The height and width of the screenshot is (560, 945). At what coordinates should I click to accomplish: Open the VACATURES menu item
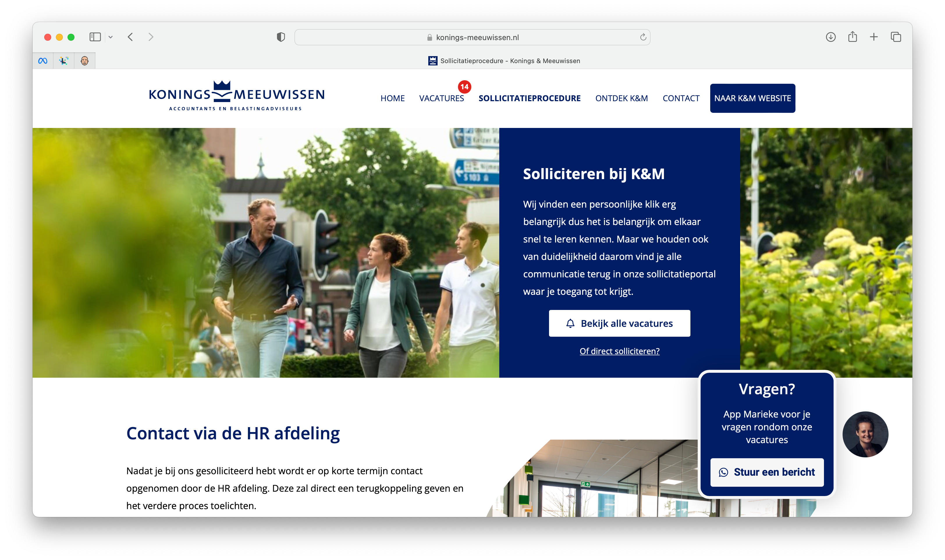coord(441,98)
